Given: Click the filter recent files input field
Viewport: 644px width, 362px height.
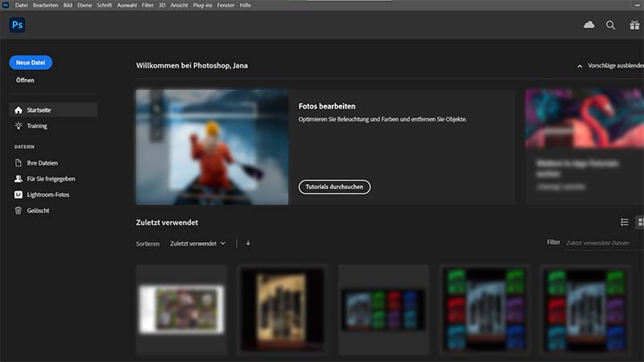Looking at the screenshot, I should (602, 243).
